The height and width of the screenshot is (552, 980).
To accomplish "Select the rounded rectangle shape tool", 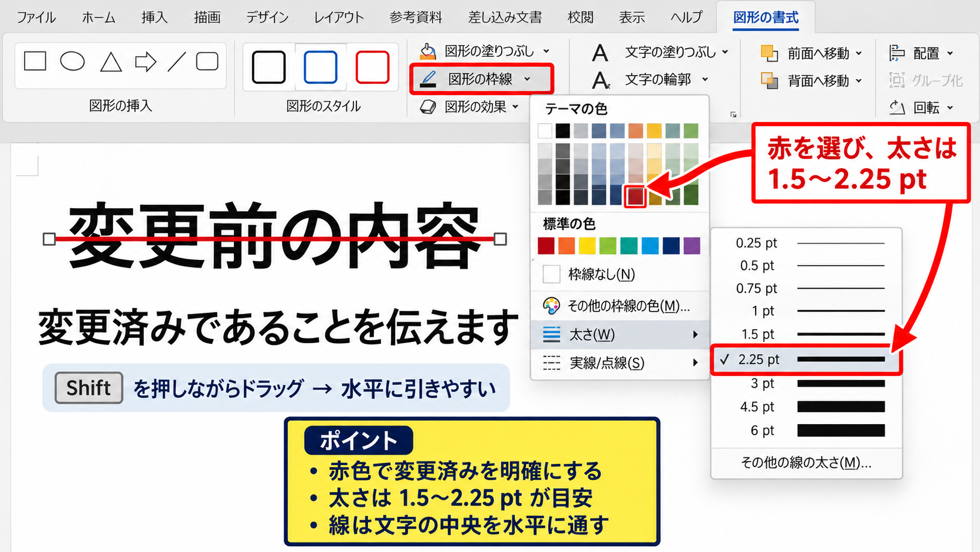I will (207, 61).
